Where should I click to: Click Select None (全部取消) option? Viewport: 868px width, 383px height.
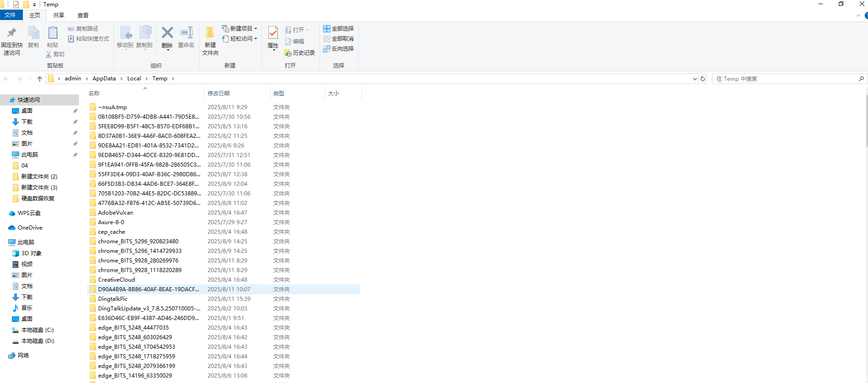coord(339,39)
